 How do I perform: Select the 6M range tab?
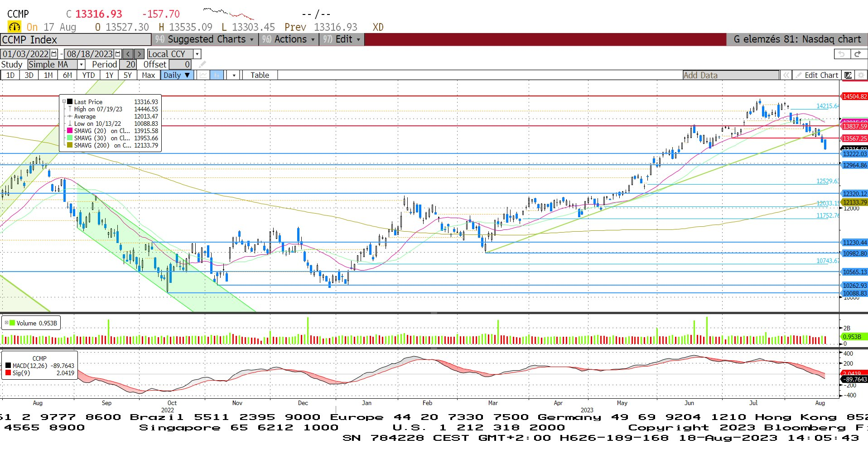(67, 75)
